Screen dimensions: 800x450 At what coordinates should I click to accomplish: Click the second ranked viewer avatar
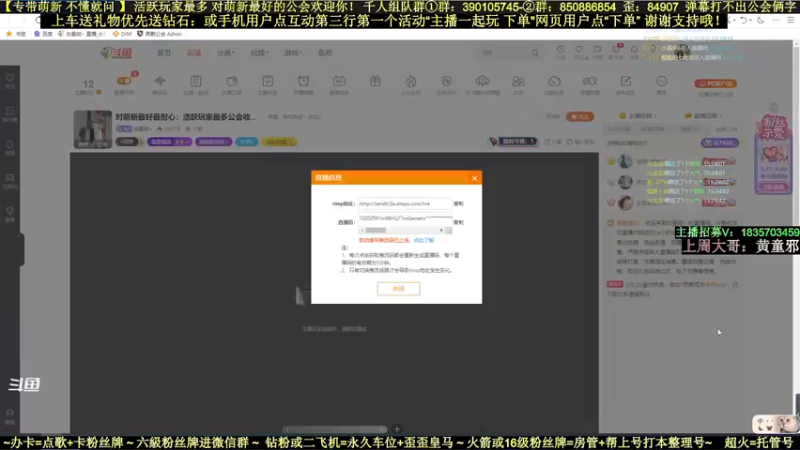(625, 182)
